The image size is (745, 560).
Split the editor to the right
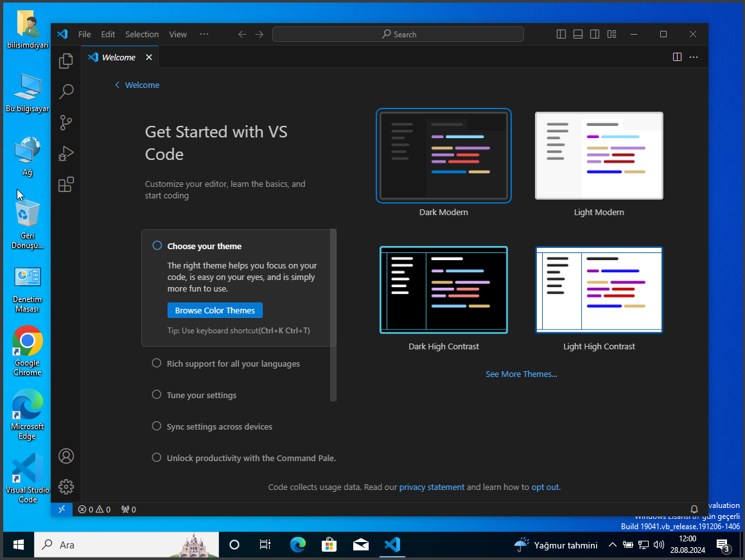677,57
